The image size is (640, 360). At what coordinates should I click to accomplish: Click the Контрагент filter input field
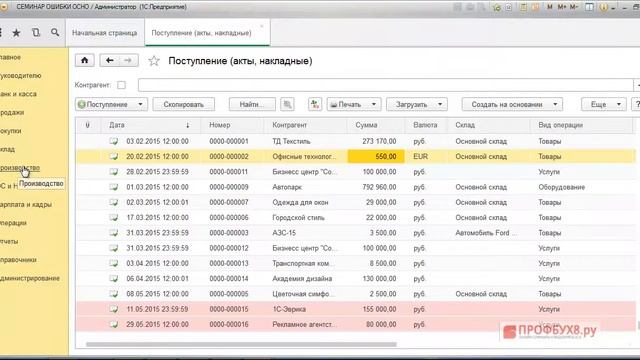385,85
